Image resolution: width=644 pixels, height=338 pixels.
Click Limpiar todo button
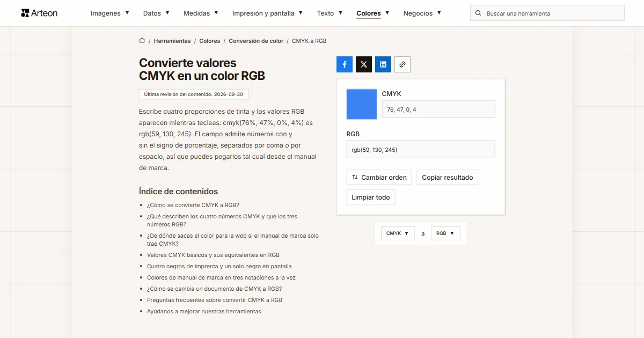pyautogui.click(x=371, y=197)
